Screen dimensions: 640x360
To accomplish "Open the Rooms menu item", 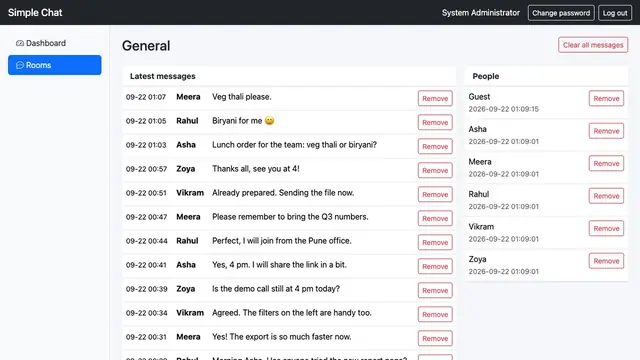I will pyautogui.click(x=55, y=65).
